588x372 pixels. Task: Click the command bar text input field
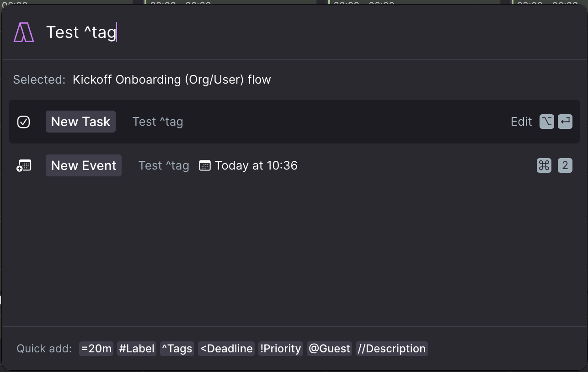(311, 32)
